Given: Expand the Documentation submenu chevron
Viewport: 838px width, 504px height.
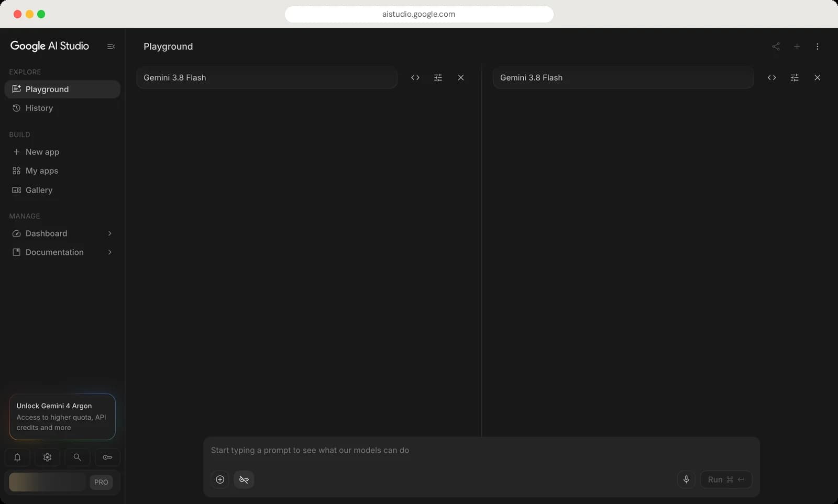Looking at the screenshot, I should (109, 252).
